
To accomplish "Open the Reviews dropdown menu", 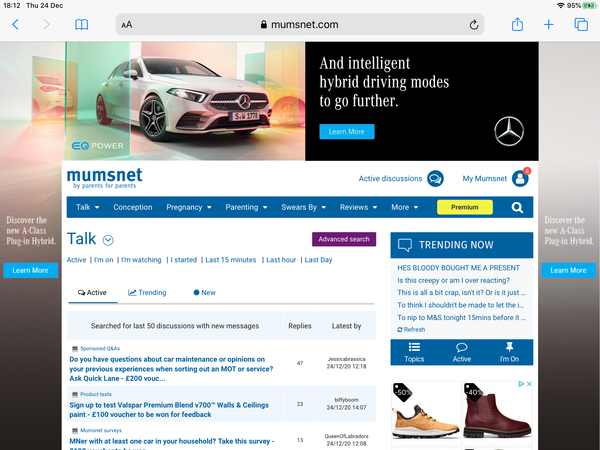I will tap(358, 207).
